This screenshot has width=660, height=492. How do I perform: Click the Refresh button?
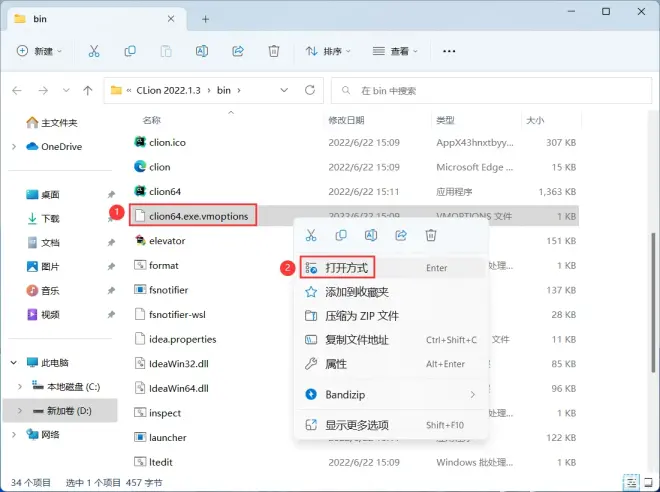coord(310,90)
